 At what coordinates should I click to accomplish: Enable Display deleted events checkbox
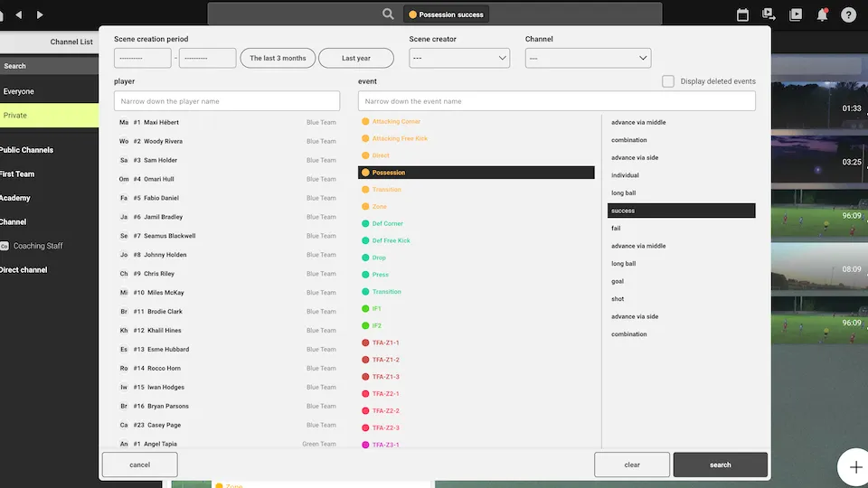[x=667, y=81]
